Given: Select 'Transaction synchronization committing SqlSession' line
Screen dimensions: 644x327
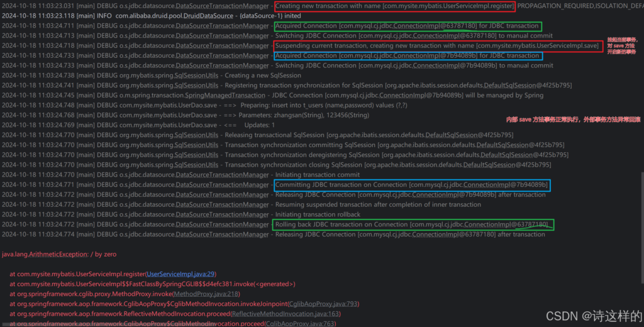Looking at the screenshot, I should click(x=283, y=145).
